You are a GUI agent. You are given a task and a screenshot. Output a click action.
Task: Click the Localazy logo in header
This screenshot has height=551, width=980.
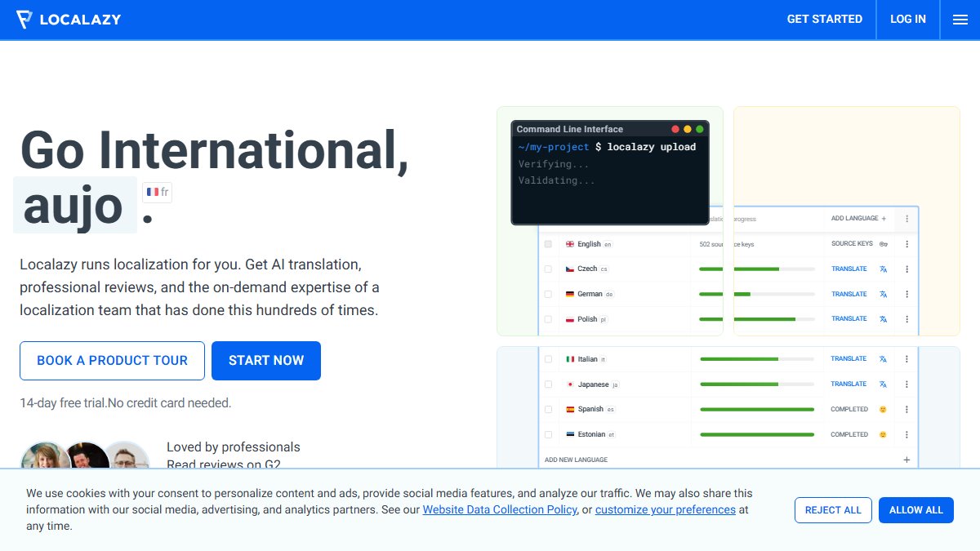pos(69,19)
